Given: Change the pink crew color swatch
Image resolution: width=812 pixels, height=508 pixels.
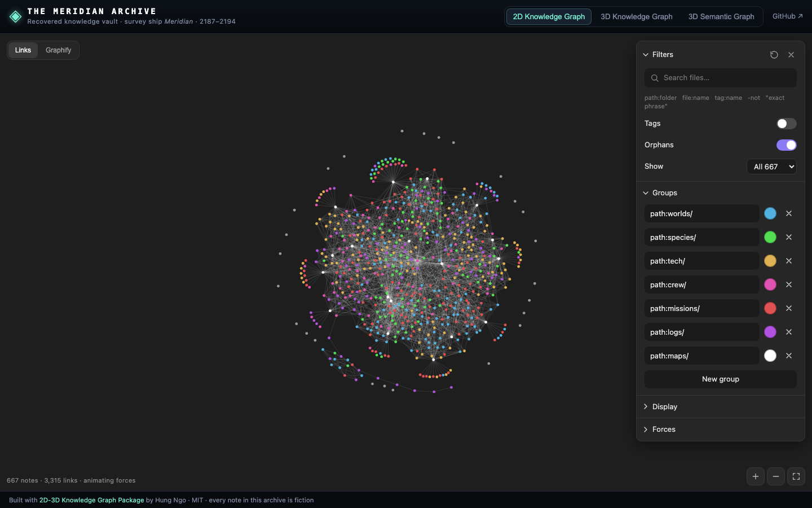Looking at the screenshot, I should (x=770, y=284).
